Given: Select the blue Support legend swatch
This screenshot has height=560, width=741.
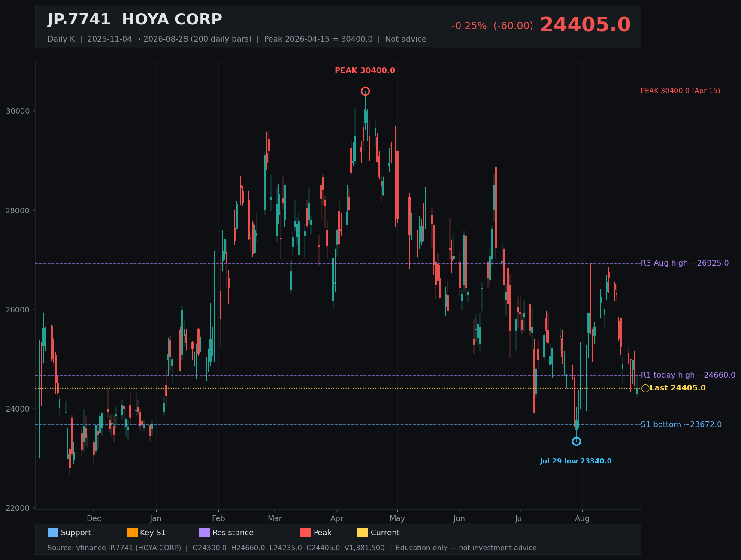Looking at the screenshot, I should (x=53, y=533).
